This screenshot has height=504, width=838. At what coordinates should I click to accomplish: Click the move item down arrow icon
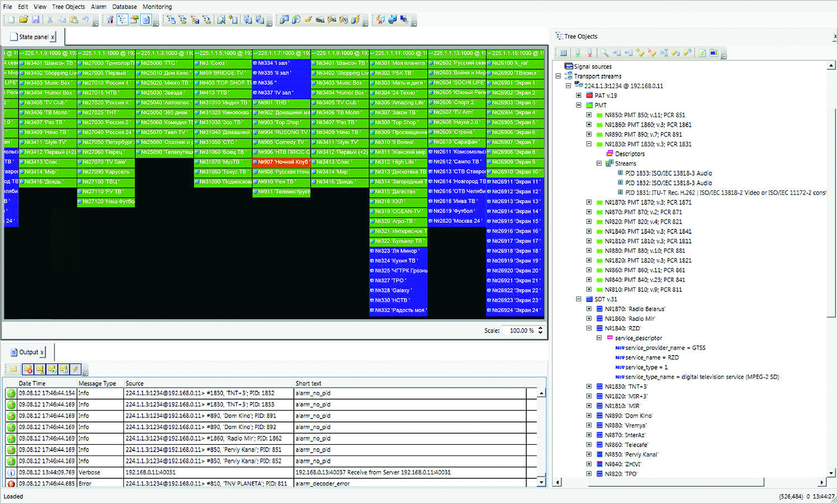(x=688, y=52)
